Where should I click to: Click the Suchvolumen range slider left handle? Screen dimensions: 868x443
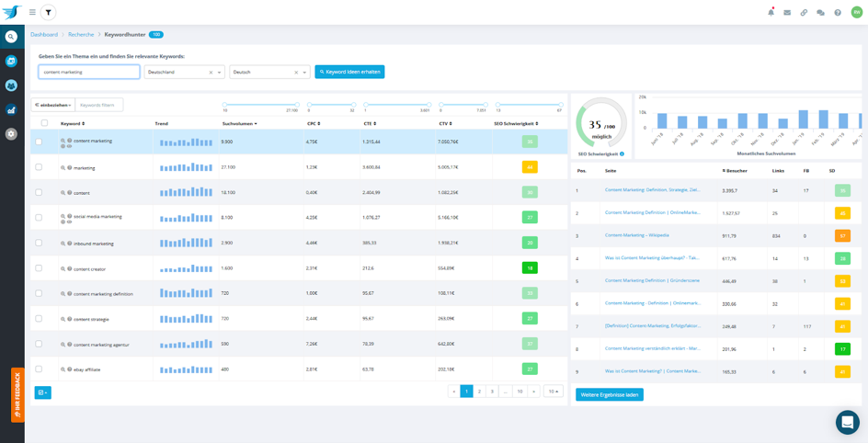tap(224, 105)
